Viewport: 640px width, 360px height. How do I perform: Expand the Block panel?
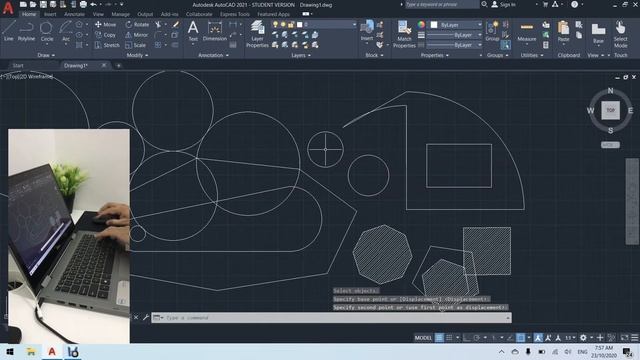(374, 55)
